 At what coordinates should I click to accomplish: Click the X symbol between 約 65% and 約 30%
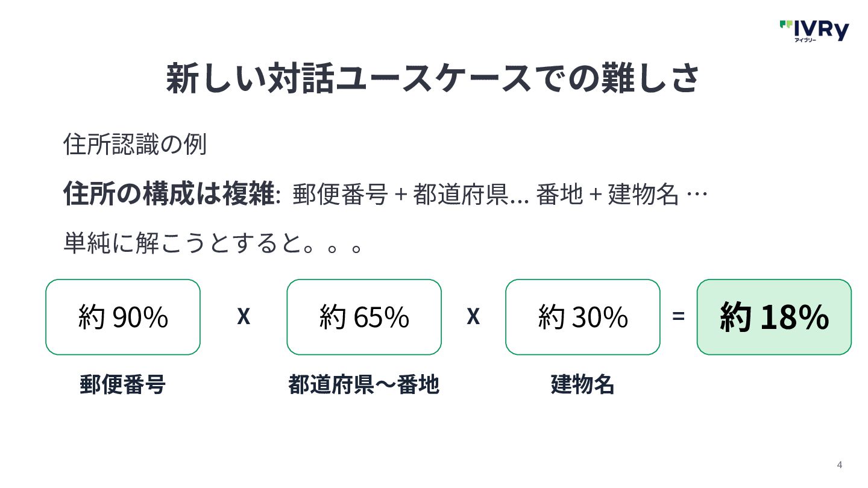tap(473, 316)
